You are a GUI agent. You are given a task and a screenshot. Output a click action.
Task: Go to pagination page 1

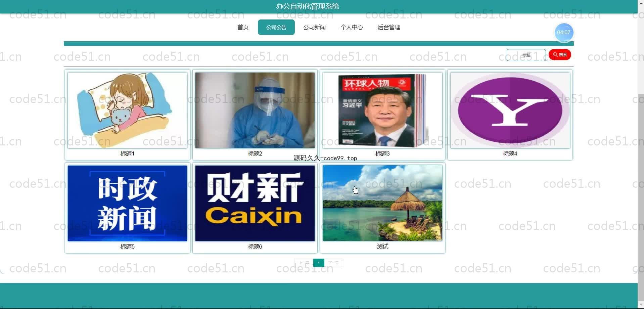point(319,263)
